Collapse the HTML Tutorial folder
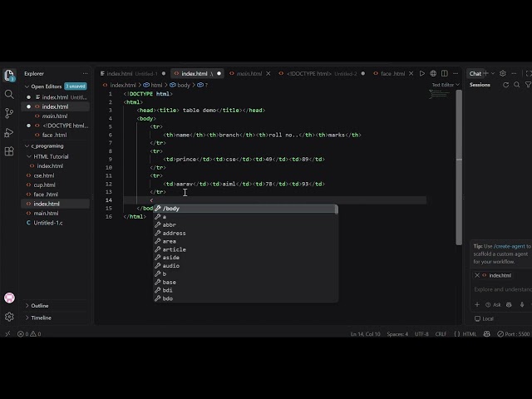This screenshot has width=532, height=399. [x=29, y=156]
